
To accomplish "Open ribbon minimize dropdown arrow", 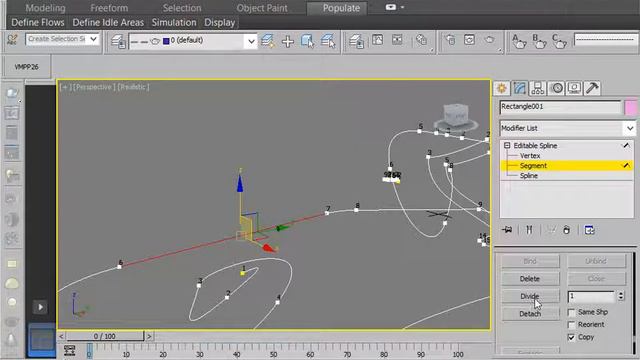I will (402, 7).
